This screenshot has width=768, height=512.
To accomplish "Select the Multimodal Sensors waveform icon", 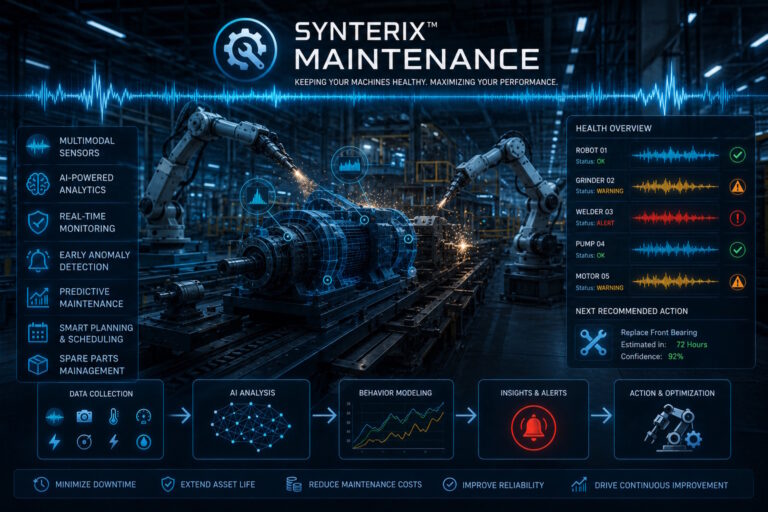I will 38,146.
